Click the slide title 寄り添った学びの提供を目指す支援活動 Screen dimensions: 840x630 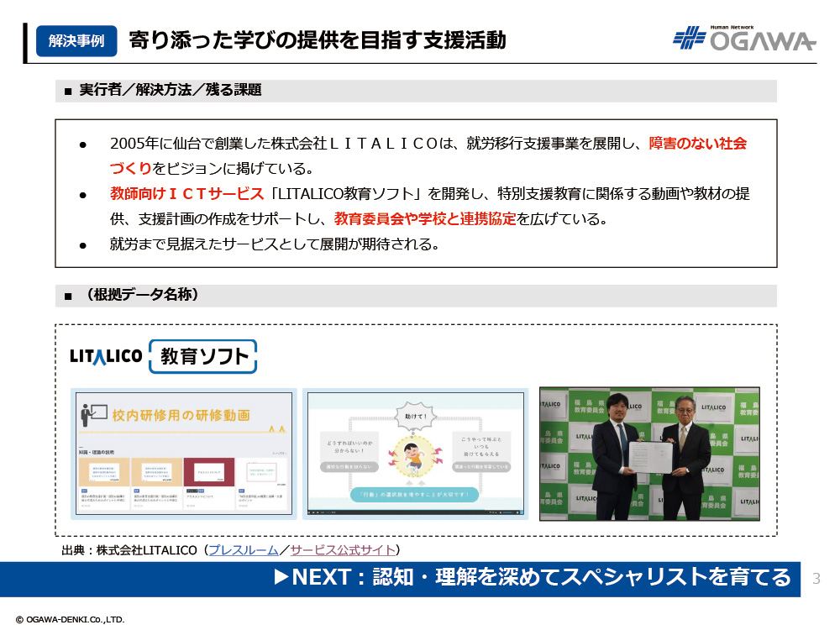tap(318, 39)
